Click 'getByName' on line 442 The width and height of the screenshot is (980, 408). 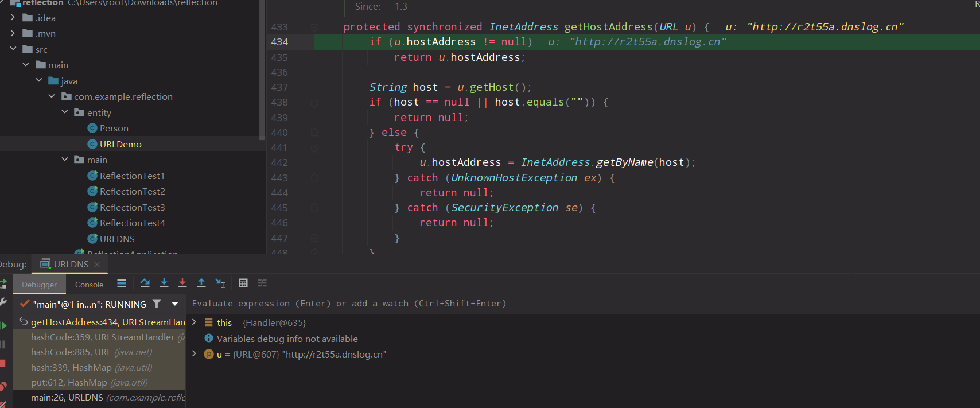(624, 162)
